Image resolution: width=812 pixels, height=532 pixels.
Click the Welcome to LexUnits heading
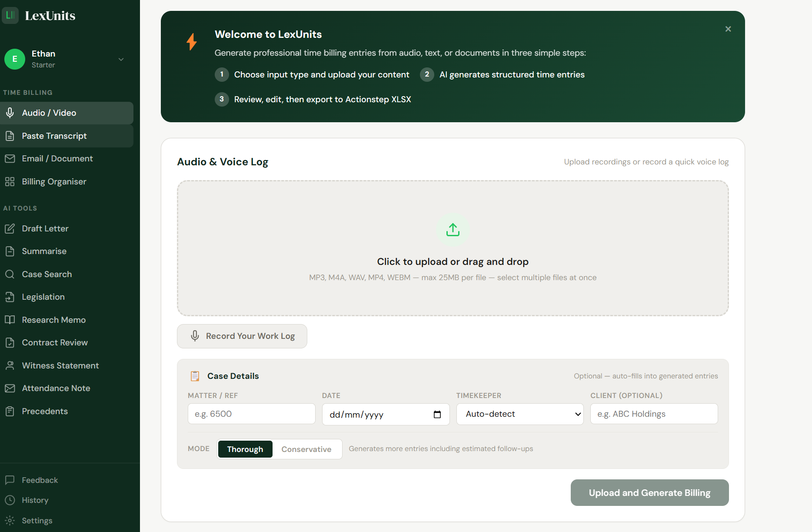[268, 34]
